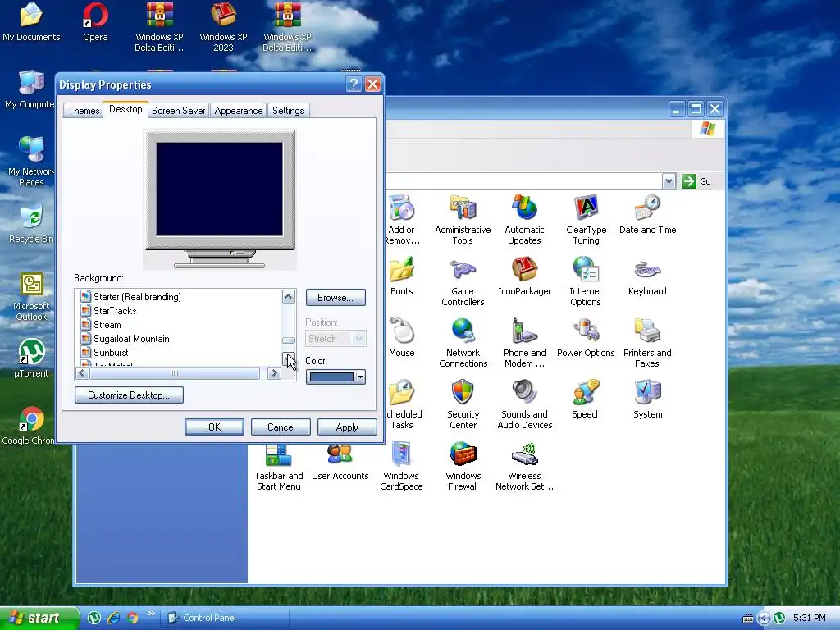Open Windows CardSpace icon
Viewport: 840px width, 630px height.
(x=401, y=466)
